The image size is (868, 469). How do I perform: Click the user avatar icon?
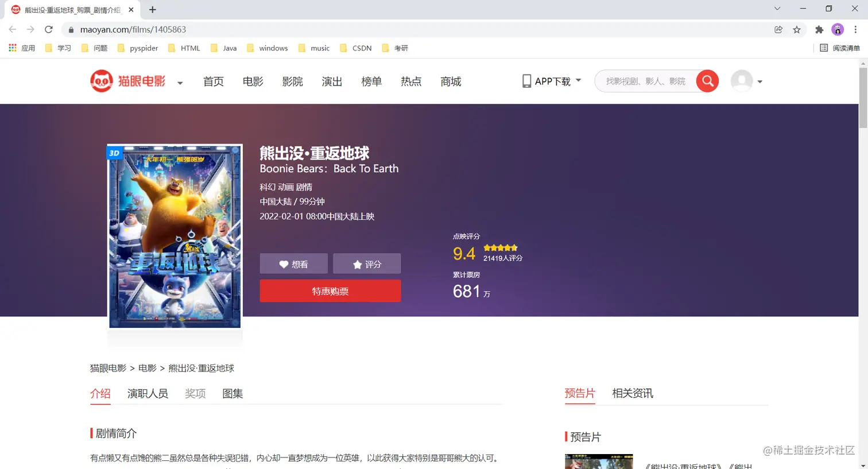coord(742,81)
